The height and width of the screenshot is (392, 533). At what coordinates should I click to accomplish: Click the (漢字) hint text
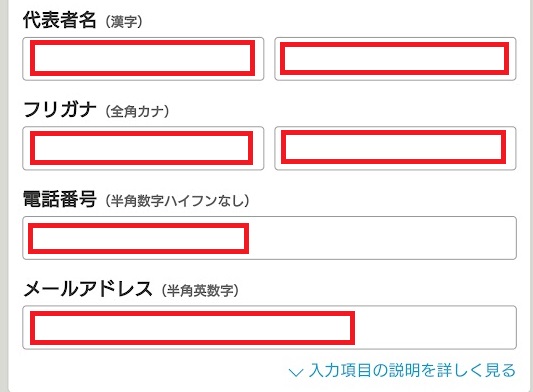click(124, 22)
